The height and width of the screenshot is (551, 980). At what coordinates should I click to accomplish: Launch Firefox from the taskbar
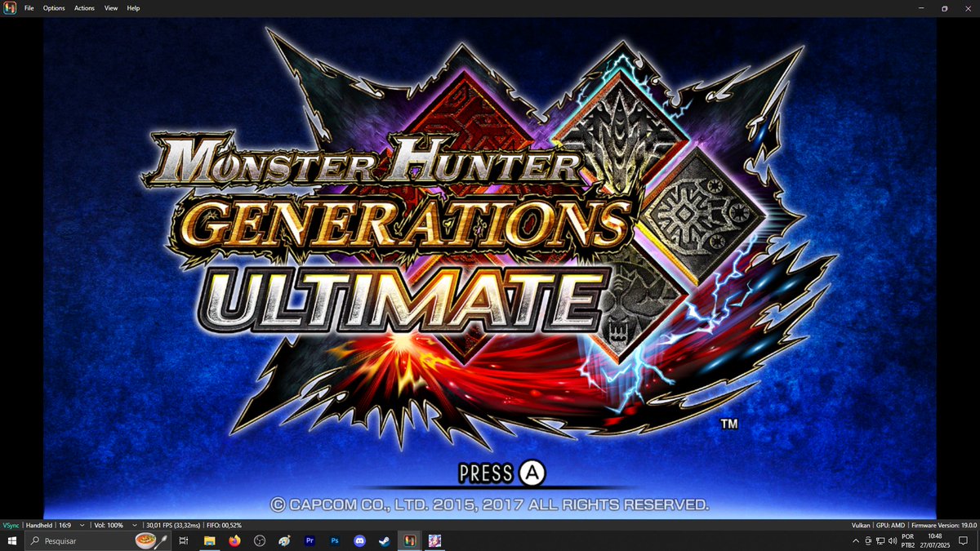click(234, 540)
